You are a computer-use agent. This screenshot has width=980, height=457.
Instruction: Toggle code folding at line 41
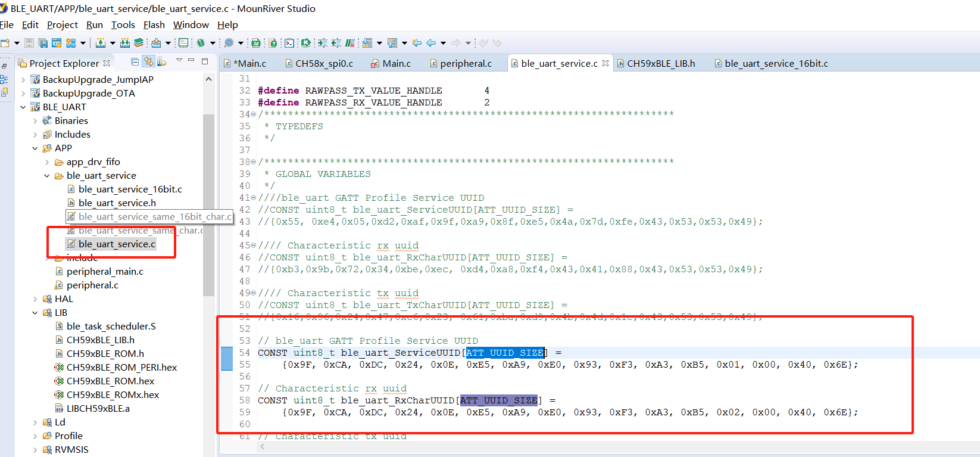[254, 198]
